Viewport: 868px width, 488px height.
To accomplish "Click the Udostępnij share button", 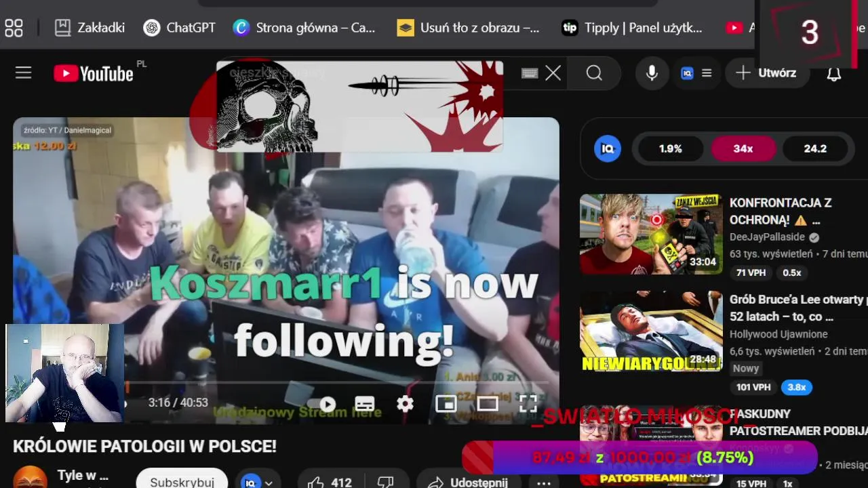I will point(468,483).
